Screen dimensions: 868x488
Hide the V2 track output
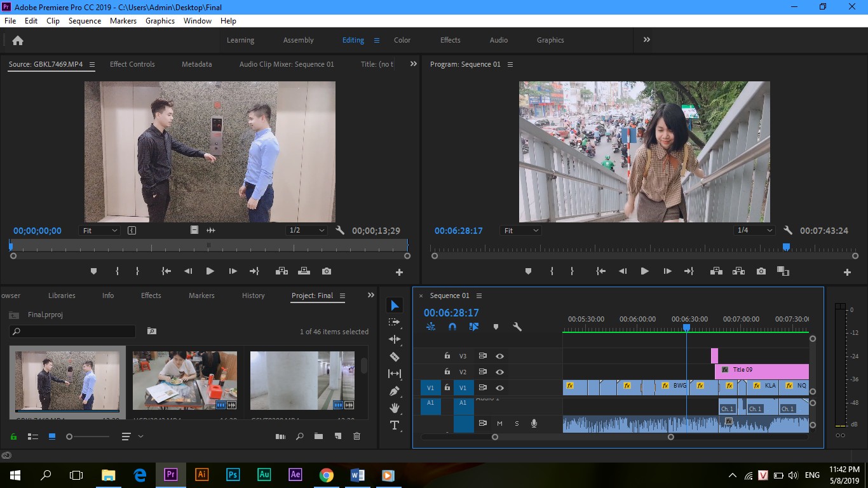[499, 372]
